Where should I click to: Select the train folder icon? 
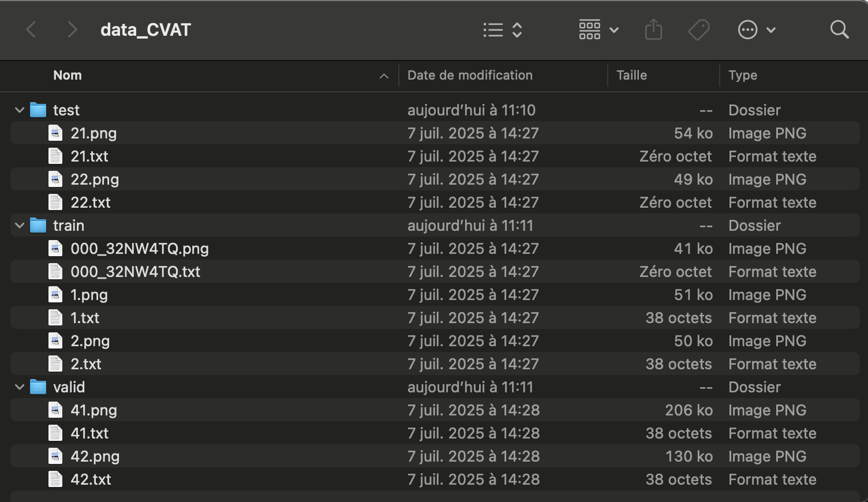(38, 225)
